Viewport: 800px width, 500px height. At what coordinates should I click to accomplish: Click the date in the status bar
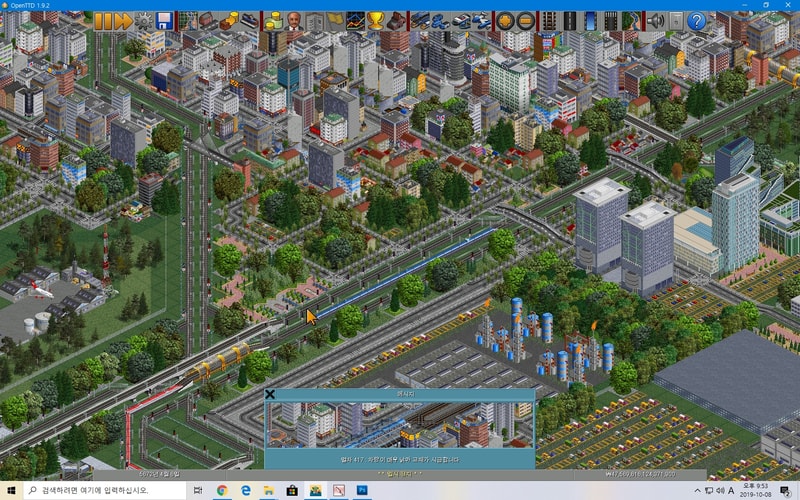click(x=160, y=474)
